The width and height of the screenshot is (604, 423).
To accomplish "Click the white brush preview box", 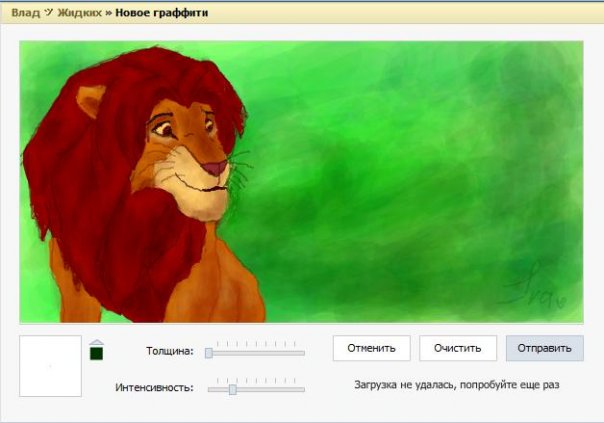I will (x=50, y=366).
